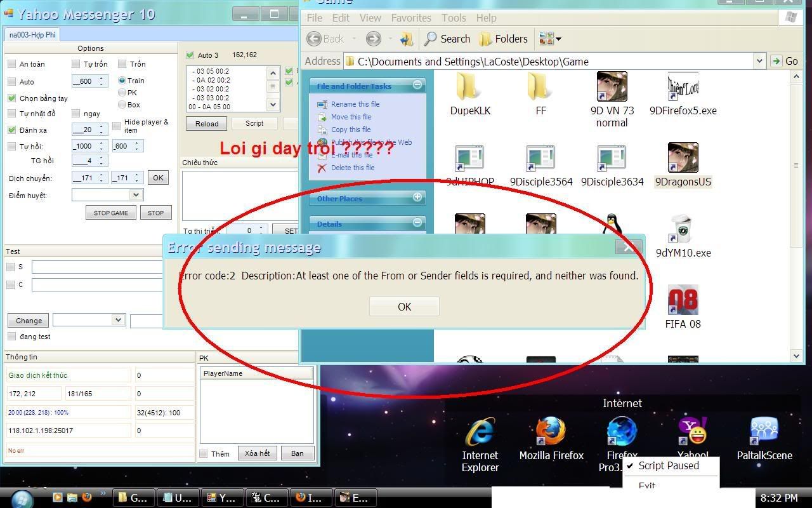Toggle the Folders pane button
Image resolution: width=812 pixels, height=508 pixels.
point(504,39)
